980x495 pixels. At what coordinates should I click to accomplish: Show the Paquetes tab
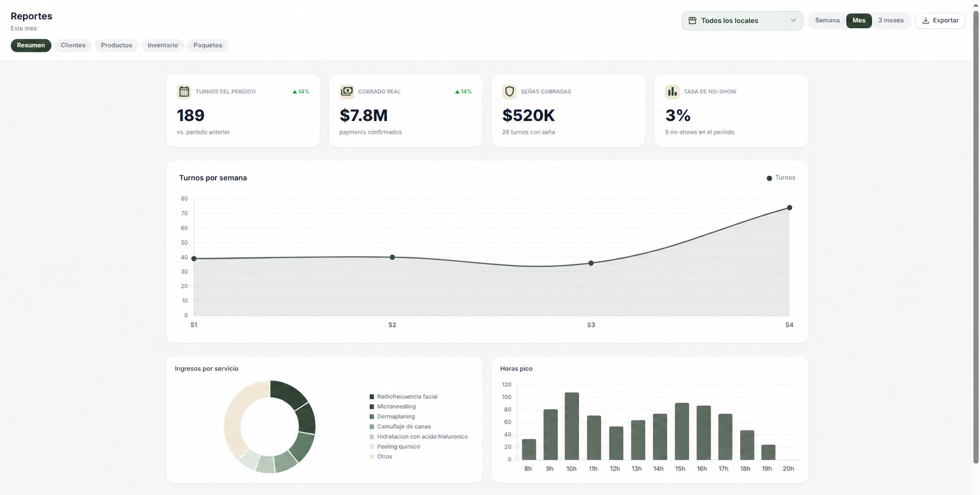point(208,46)
